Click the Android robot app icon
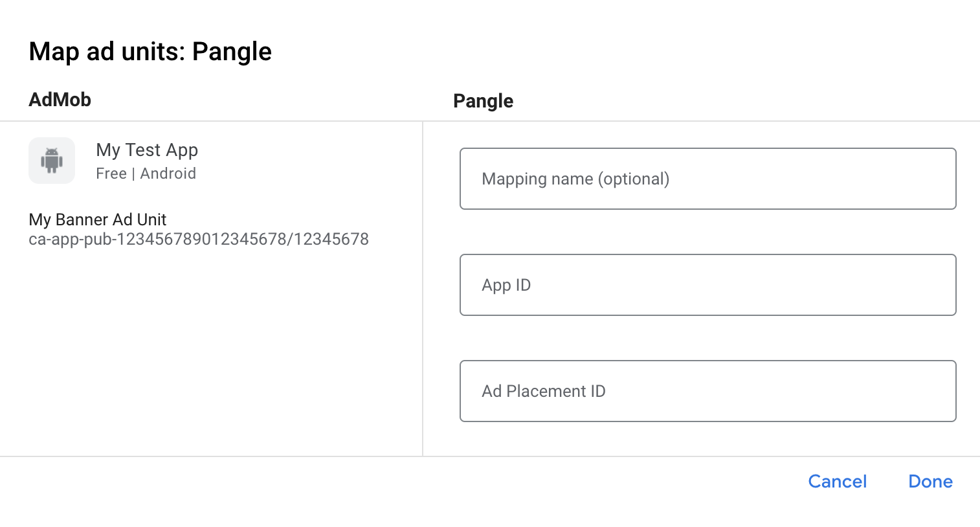The width and height of the screenshot is (980, 527). (x=52, y=161)
